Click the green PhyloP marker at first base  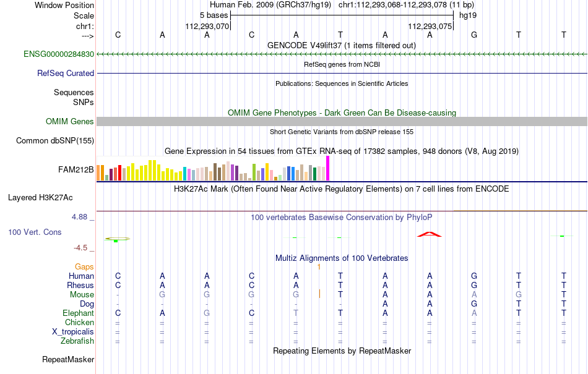pos(116,240)
